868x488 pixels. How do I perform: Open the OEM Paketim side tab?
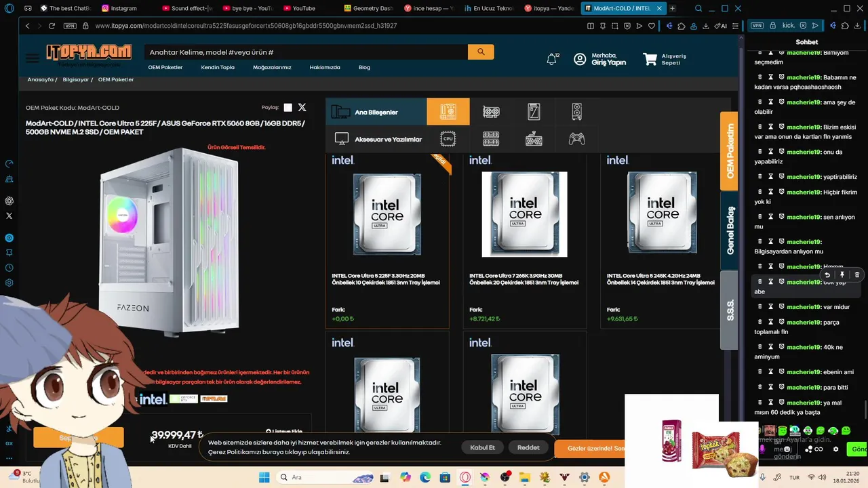tap(730, 150)
